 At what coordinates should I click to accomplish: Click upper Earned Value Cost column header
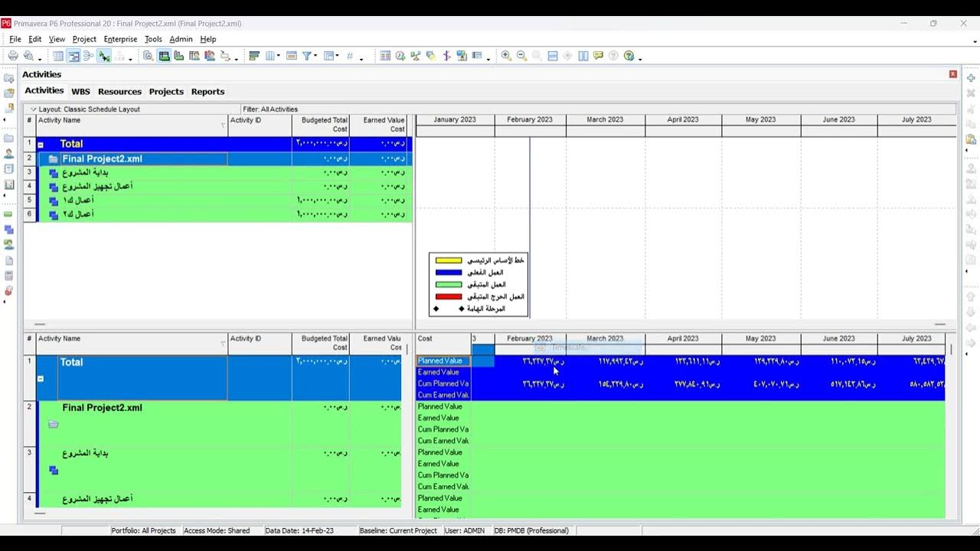378,125
